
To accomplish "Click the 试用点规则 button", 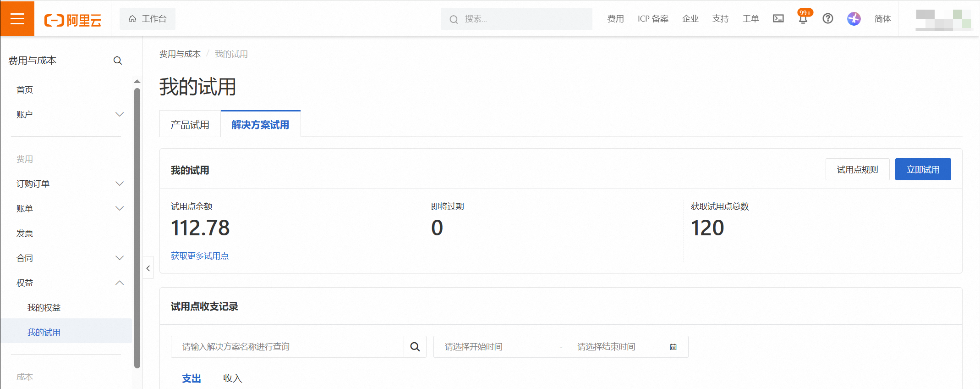I will (x=858, y=169).
